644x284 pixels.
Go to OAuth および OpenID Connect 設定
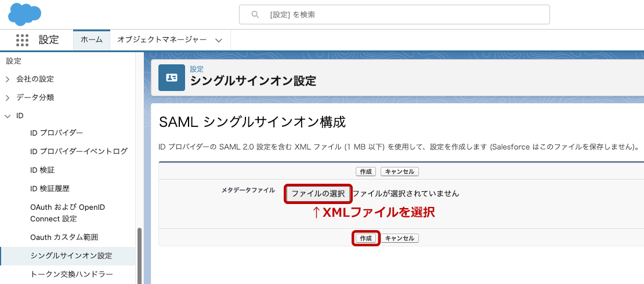[x=67, y=213]
